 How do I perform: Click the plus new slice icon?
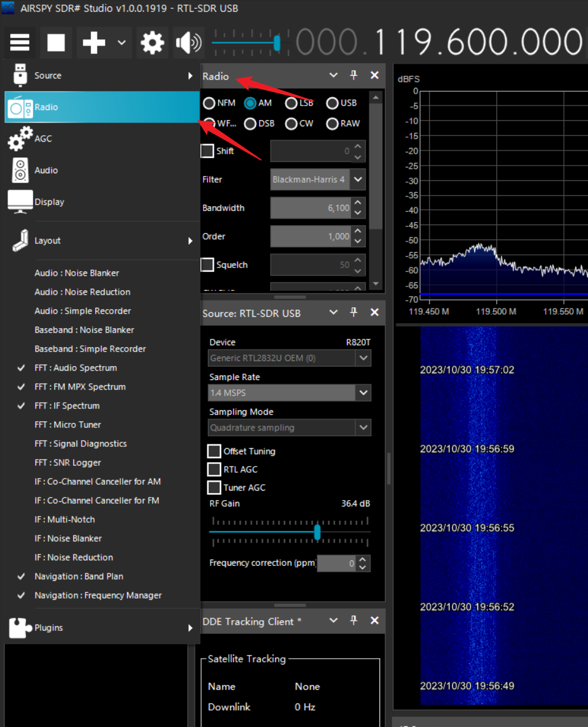(94, 43)
